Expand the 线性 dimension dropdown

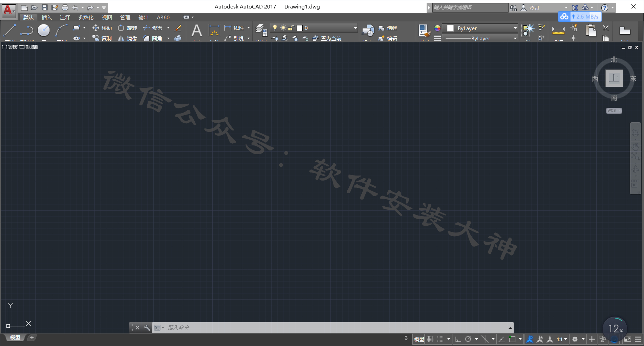click(x=249, y=28)
